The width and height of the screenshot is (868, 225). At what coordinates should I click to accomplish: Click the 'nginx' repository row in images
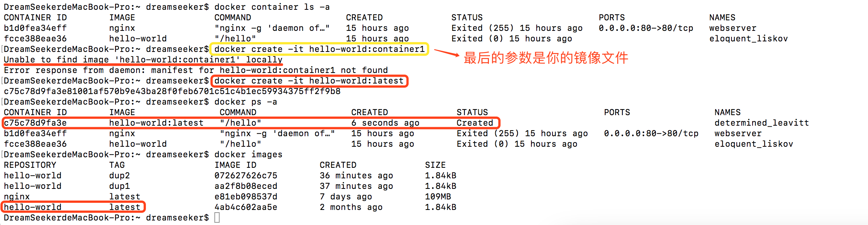click(17, 196)
